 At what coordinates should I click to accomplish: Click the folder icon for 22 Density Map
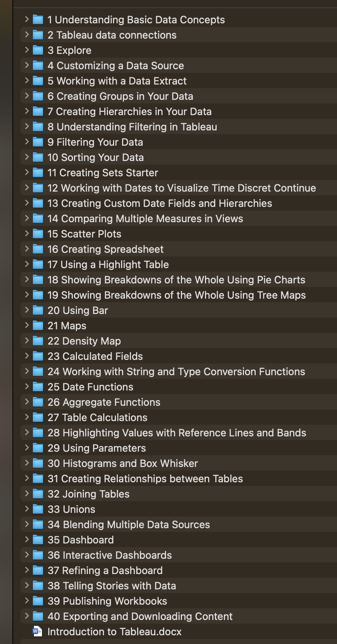[38, 341]
